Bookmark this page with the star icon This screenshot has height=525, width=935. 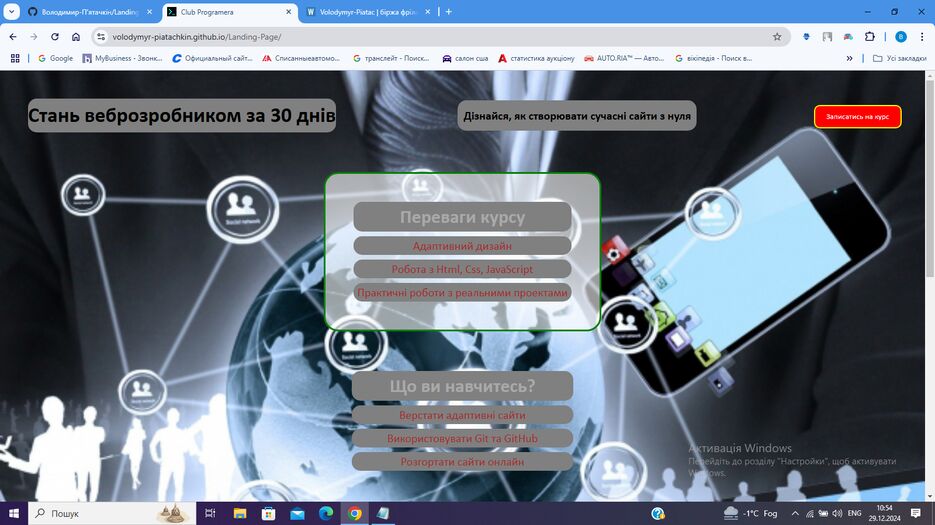[777, 37]
